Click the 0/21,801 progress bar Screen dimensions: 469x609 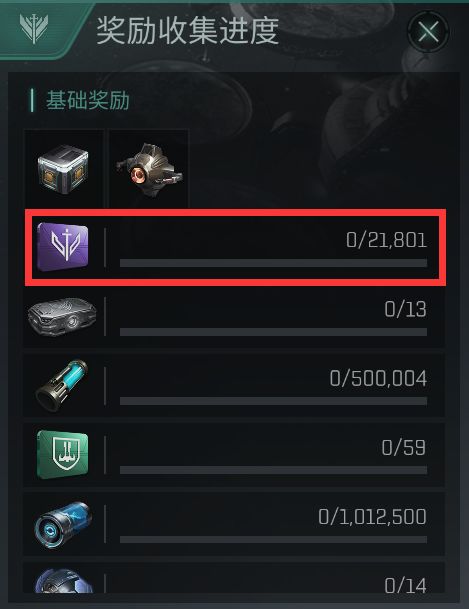click(273, 263)
